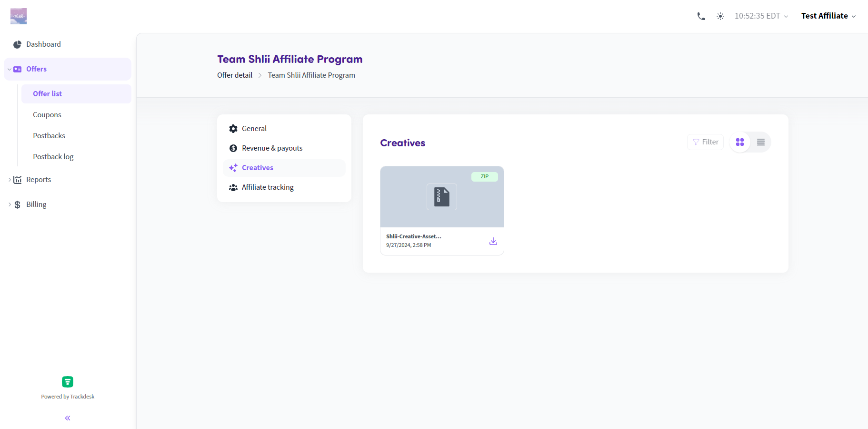Collapse the Offers section chevron
868x429 pixels.
(9, 69)
